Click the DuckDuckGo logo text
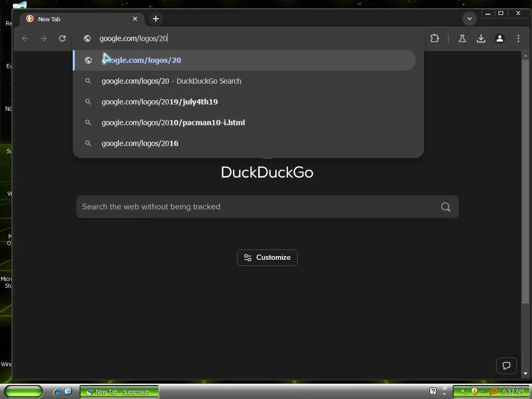Screen dimensions: 532x399 (x=268, y=172)
